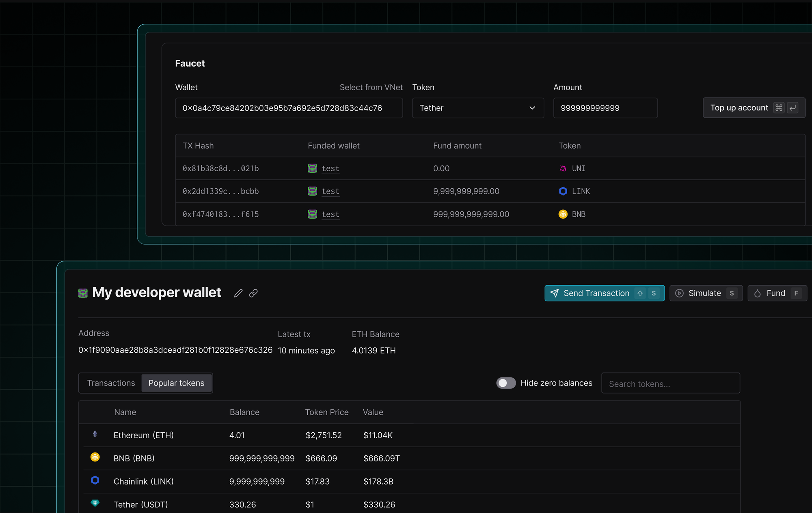The image size is (812, 513).
Task: Click the Tether icon next to USDT row
Action: click(95, 503)
